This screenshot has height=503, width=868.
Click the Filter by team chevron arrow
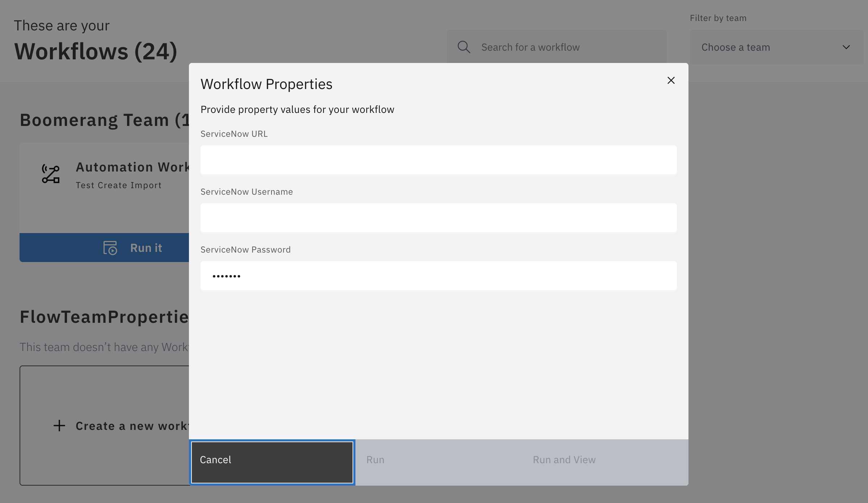[x=846, y=47]
